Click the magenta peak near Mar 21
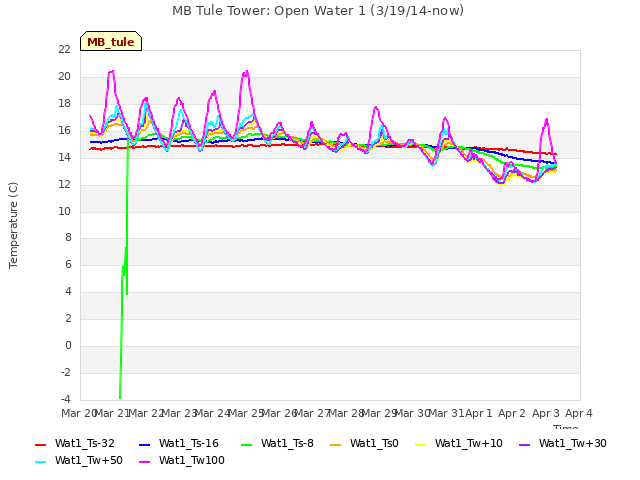640x480 pixels. 111,72
